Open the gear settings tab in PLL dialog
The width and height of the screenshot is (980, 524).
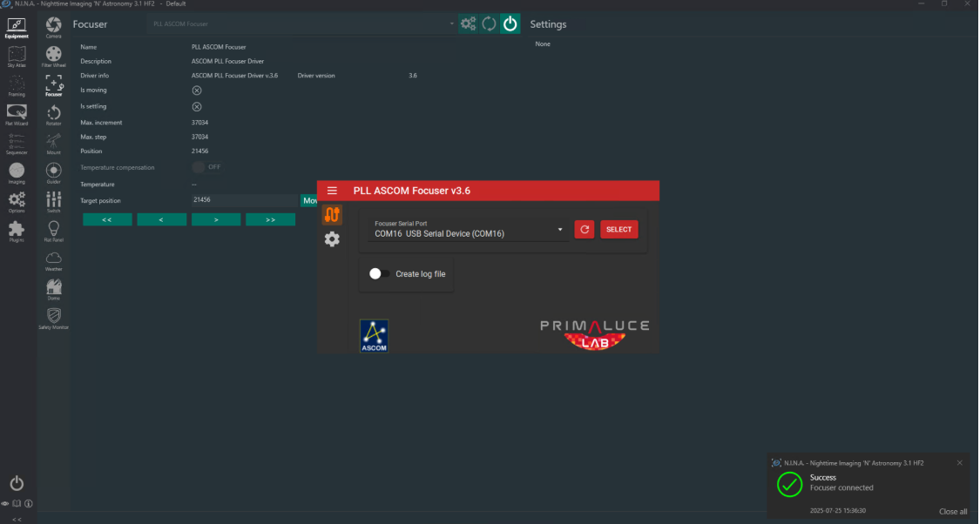[332, 238]
